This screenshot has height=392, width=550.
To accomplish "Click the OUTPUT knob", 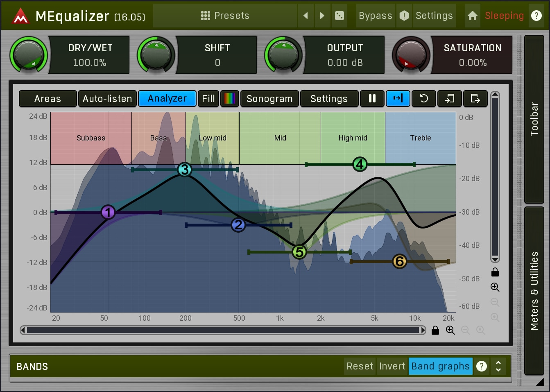I will pyautogui.click(x=283, y=55).
